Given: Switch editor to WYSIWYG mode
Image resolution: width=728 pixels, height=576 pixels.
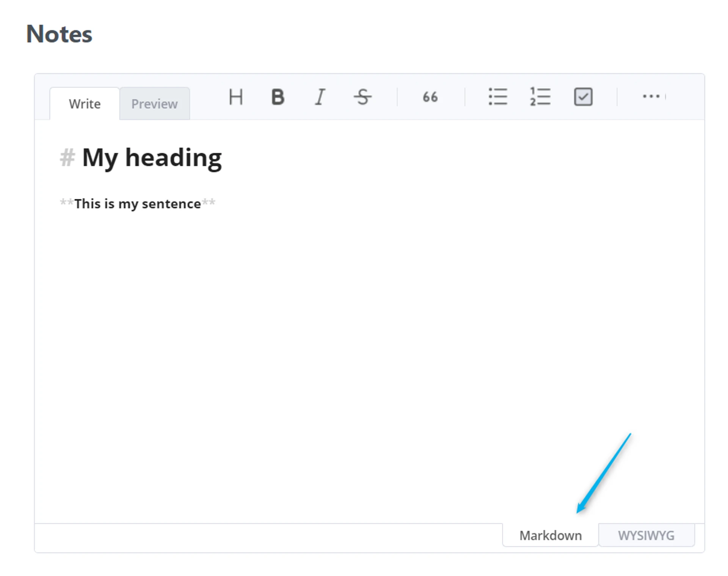Looking at the screenshot, I should pyautogui.click(x=646, y=535).
